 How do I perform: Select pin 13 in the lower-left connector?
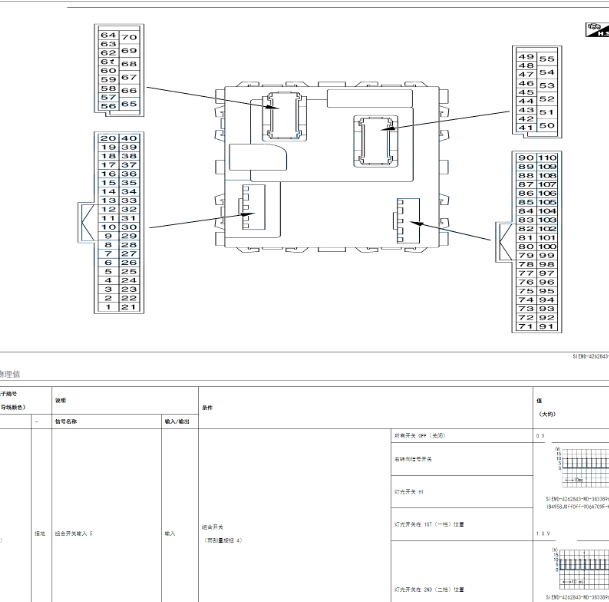[108, 201]
